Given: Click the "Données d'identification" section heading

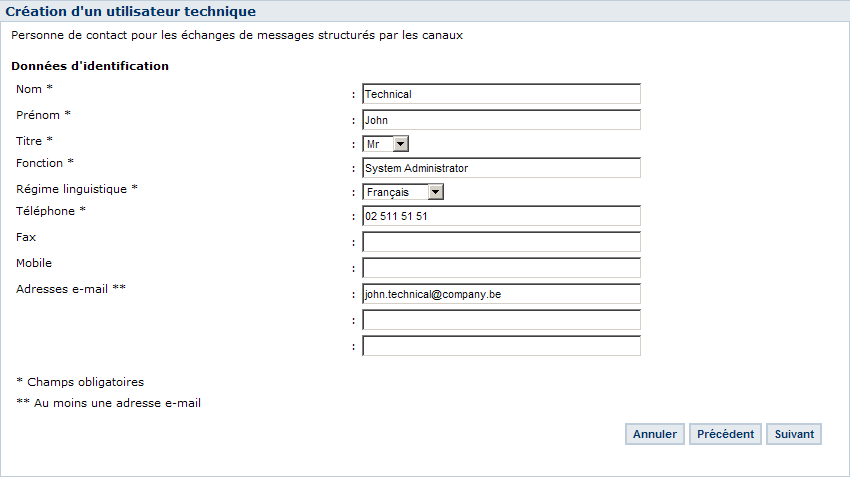Looking at the screenshot, I should pos(90,66).
